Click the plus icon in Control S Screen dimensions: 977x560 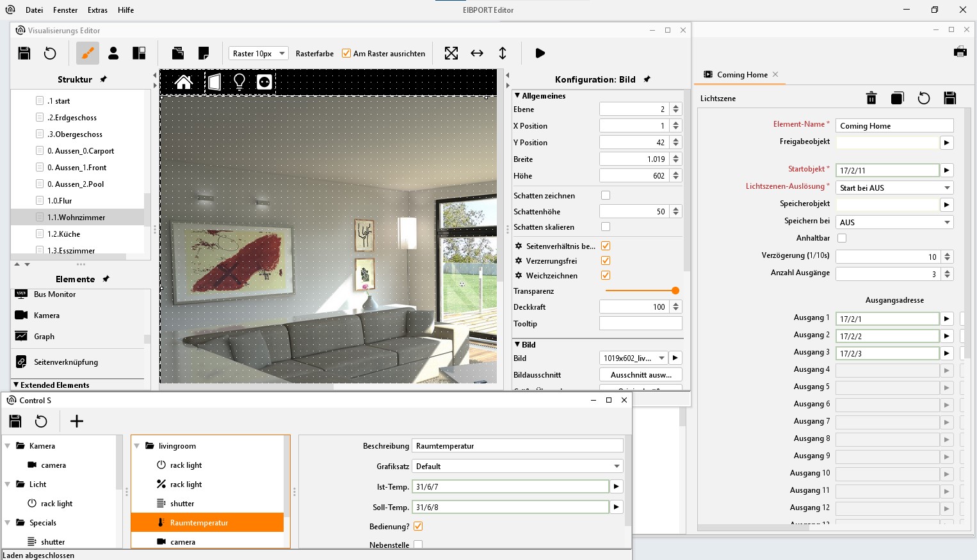pos(77,421)
